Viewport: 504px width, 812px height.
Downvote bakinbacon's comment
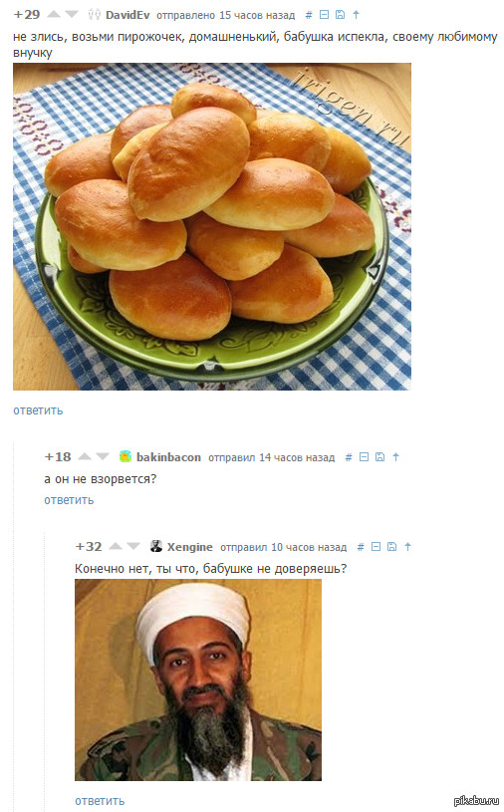103,456
